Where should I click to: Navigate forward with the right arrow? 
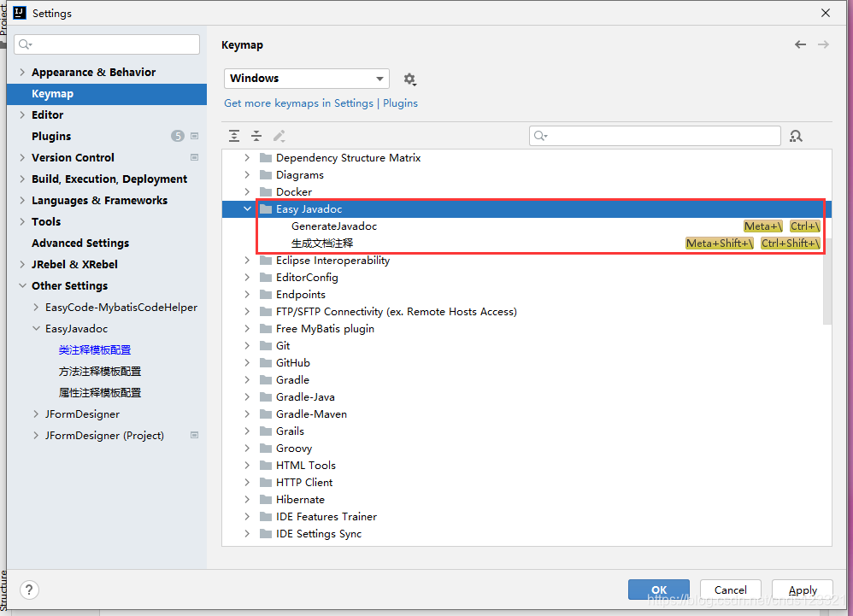pyautogui.click(x=824, y=44)
